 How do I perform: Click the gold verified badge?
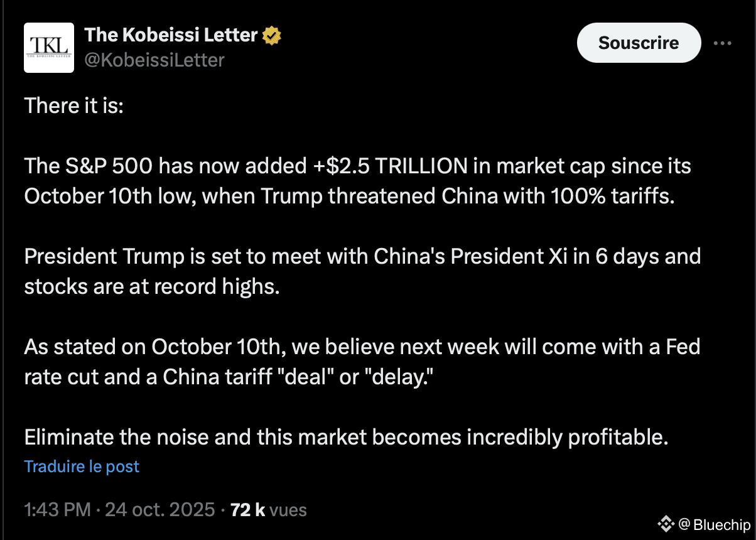tap(271, 35)
